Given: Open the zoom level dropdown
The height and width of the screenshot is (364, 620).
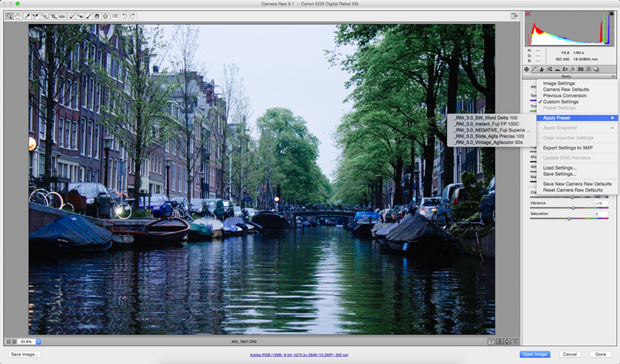Looking at the screenshot, I should (x=38, y=342).
